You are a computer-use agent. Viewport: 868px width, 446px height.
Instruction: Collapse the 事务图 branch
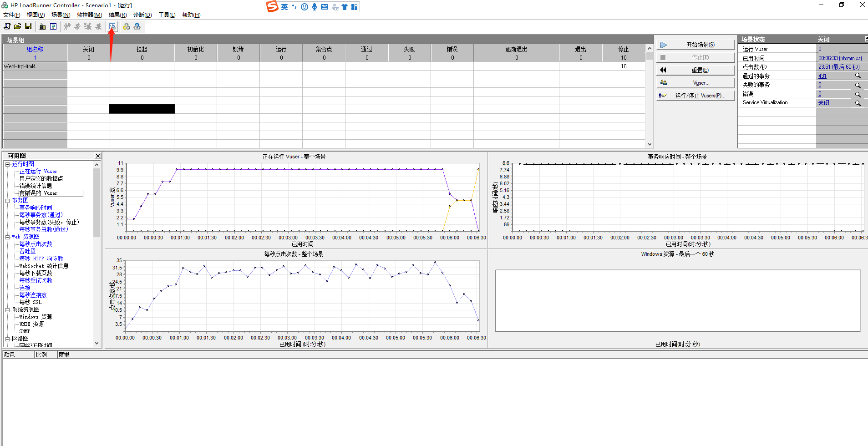[x=8, y=200]
